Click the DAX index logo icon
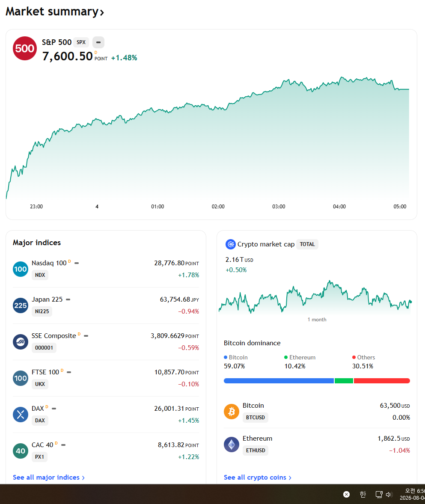 point(21,414)
